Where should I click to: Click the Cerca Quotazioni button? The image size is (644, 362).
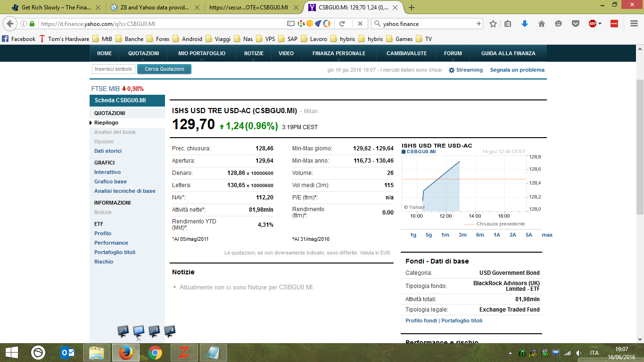[x=164, y=69]
